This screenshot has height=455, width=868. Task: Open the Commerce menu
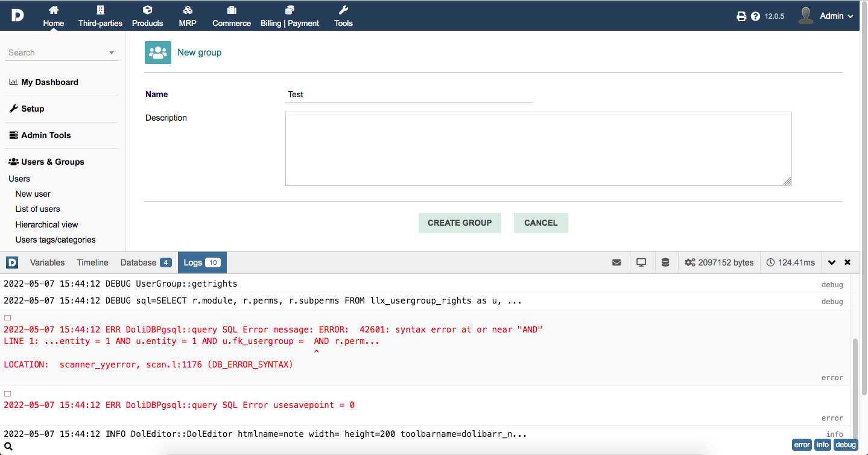tap(232, 16)
